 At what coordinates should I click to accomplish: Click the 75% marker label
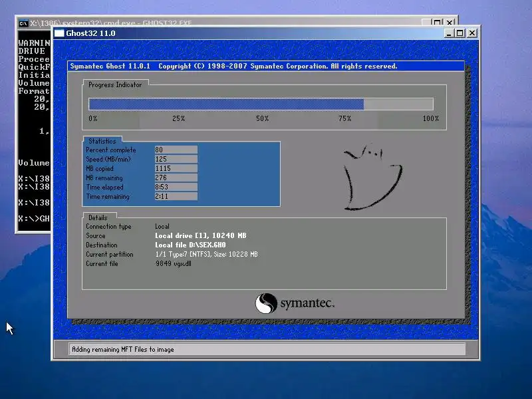(344, 118)
